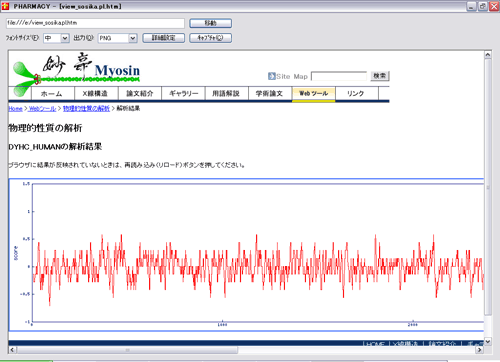
Task: Open the リンク navigation tab
Action: 357,94
